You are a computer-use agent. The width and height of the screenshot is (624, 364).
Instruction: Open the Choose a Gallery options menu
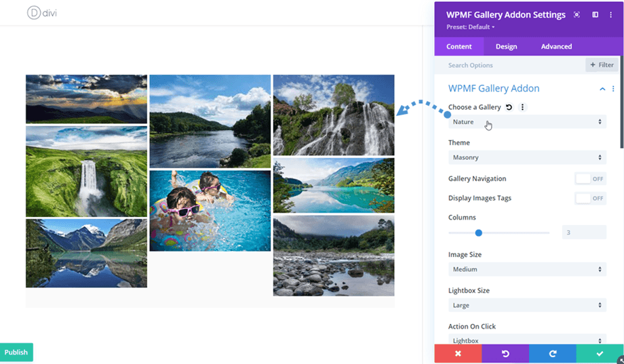click(x=522, y=107)
